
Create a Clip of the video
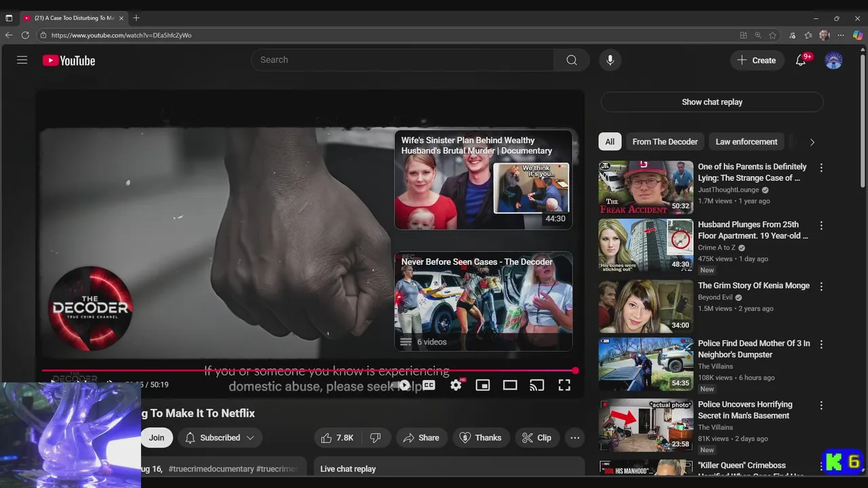click(536, 438)
